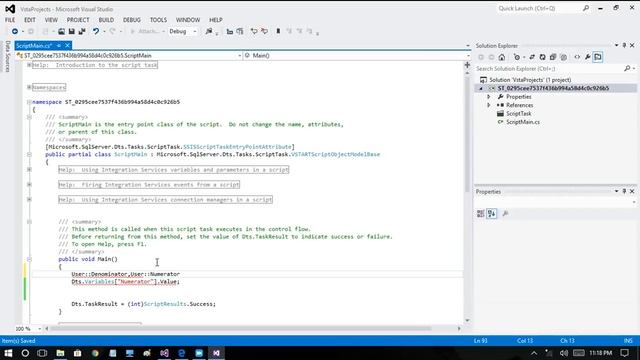Click the Uncomment lines icon
This screenshot has width=640, height=360.
tap(264, 31)
